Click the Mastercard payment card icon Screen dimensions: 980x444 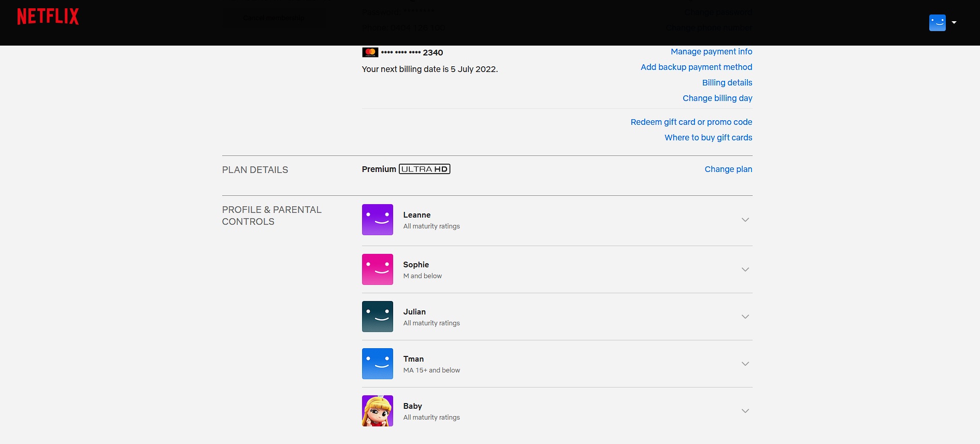[x=370, y=52]
